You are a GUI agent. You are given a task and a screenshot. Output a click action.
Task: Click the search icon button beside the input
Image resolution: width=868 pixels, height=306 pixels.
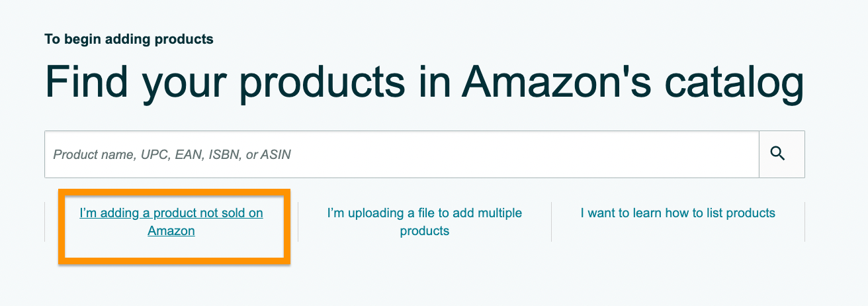coord(782,154)
